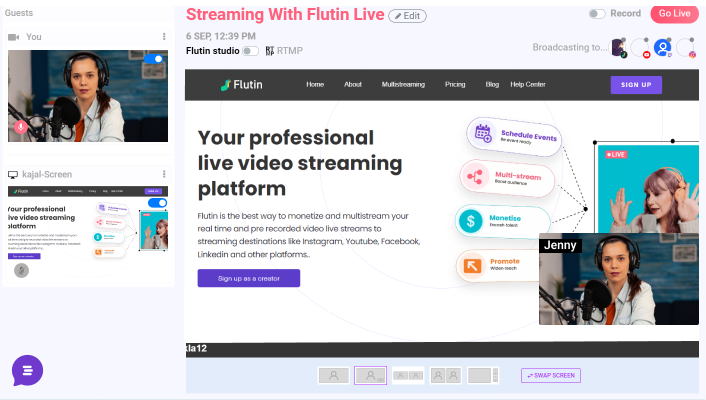Viewport: 706px width, 400px height.
Task: Choose the picture-in-picture layout
Action: 370,375
